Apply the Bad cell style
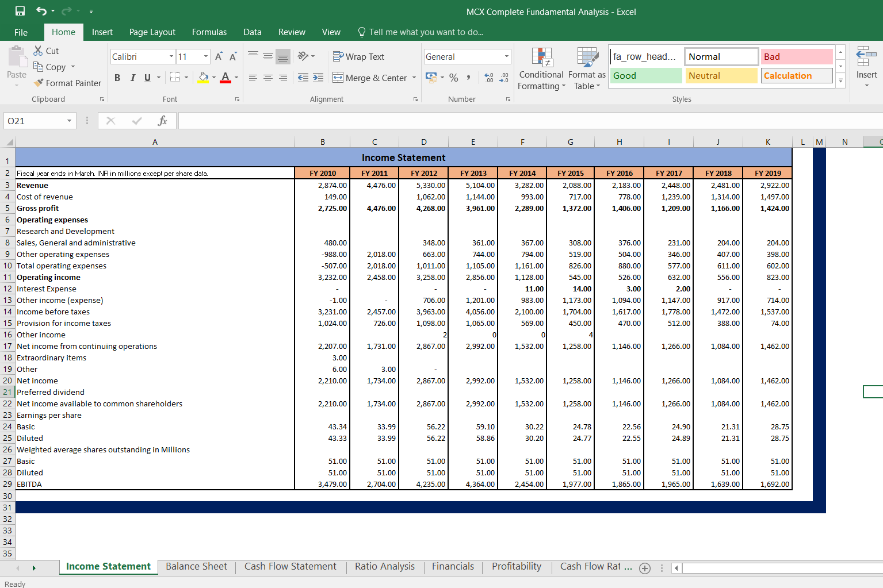883x588 pixels. [797, 56]
